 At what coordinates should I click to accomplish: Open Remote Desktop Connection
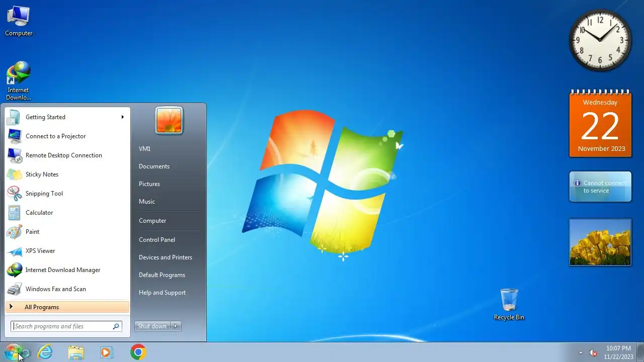[x=67, y=155]
